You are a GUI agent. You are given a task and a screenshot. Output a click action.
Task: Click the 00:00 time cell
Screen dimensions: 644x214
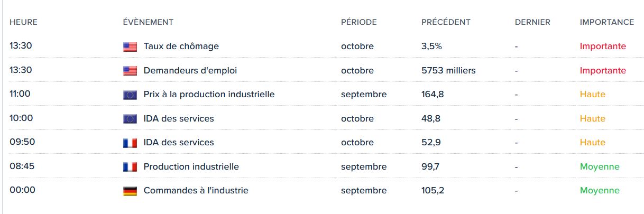(22, 190)
